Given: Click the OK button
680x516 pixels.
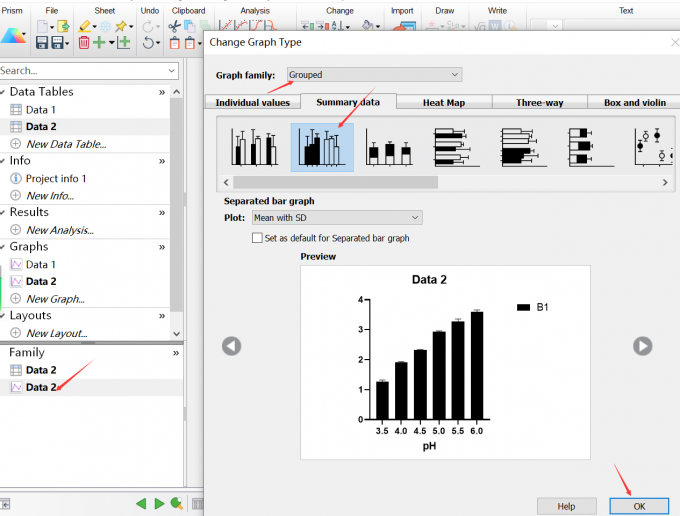Looking at the screenshot, I should 639,506.
